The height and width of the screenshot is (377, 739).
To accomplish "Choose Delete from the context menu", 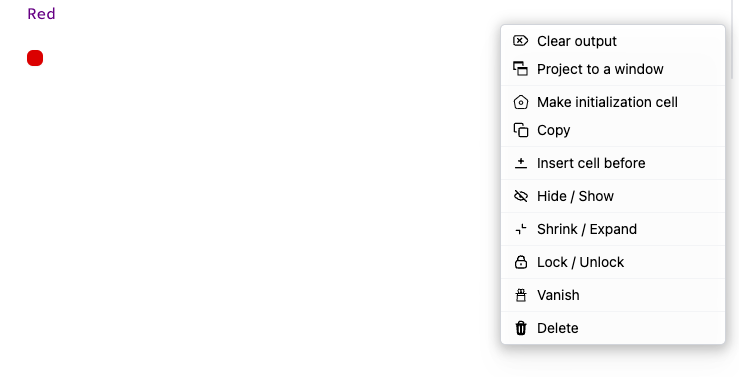I will pyautogui.click(x=613, y=328).
